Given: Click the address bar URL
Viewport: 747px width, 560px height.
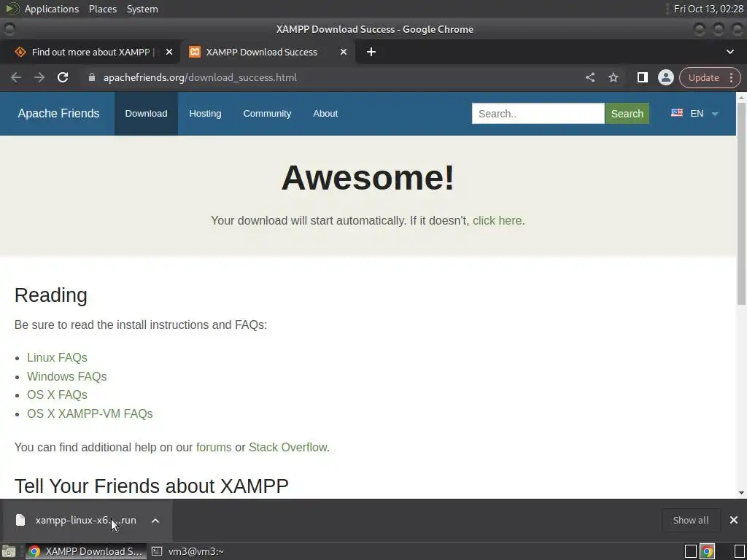Looking at the screenshot, I should click(x=200, y=77).
